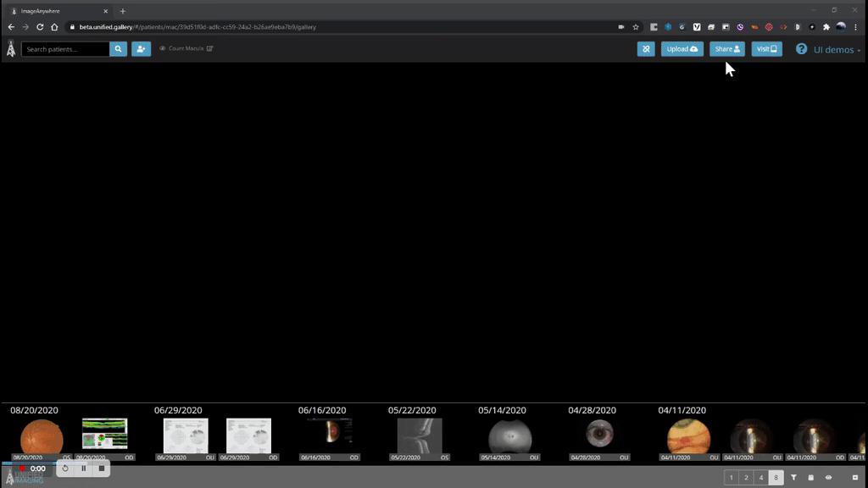This screenshot has width=868, height=488.
Task: Open the Chrome extensions puzzle icon
Action: [x=826, y=27]
